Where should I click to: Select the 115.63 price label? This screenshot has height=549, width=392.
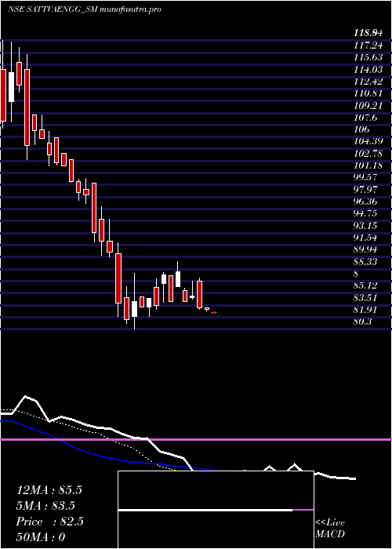368,57
